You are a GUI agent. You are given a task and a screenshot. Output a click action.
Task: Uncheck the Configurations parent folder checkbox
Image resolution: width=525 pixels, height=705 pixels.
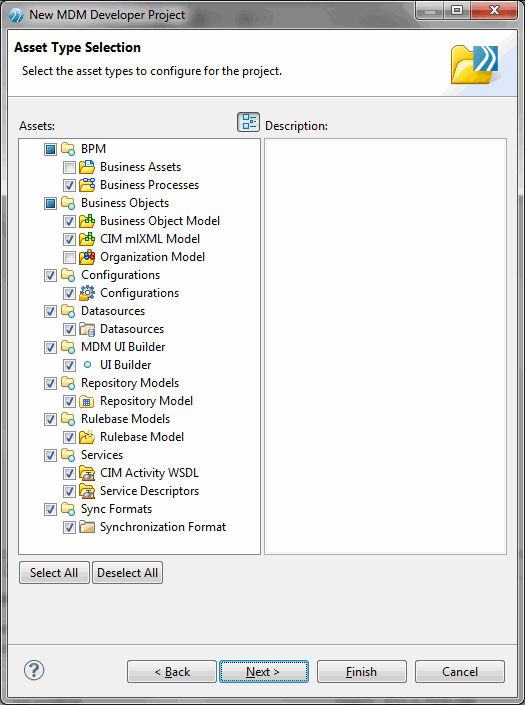point(50,275)
